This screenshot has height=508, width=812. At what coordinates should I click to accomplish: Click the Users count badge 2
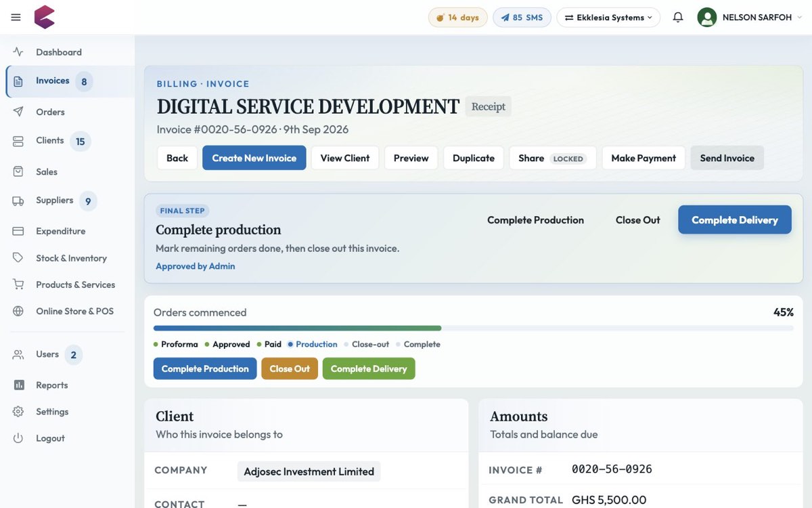[x=73, y=355]
